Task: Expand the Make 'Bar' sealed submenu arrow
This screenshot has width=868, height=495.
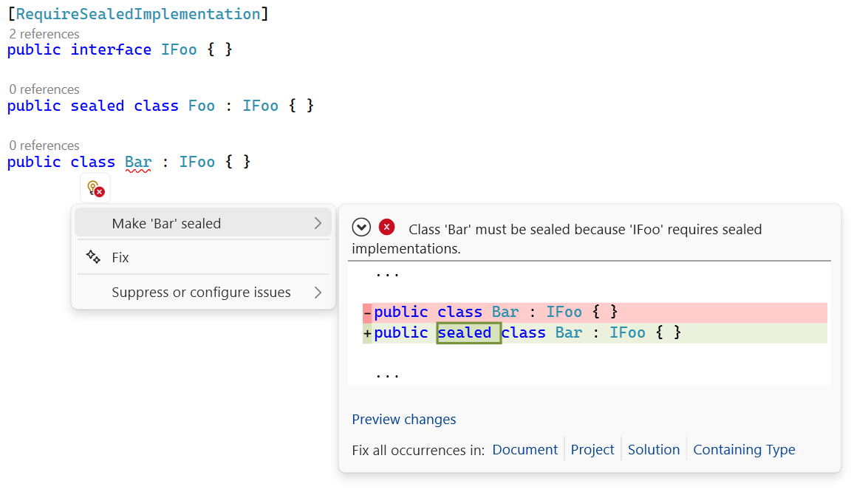Action: [318, 223]
